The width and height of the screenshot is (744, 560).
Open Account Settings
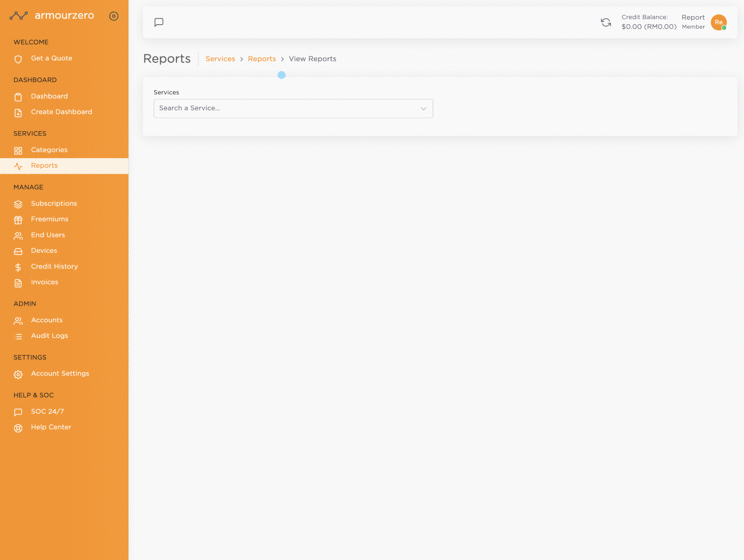pos(60,374)
